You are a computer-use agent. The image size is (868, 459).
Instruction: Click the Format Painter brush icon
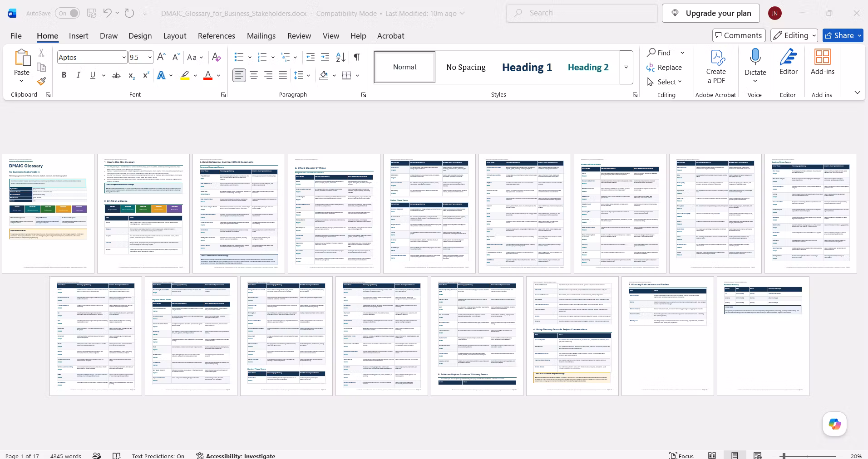[41, 81]
